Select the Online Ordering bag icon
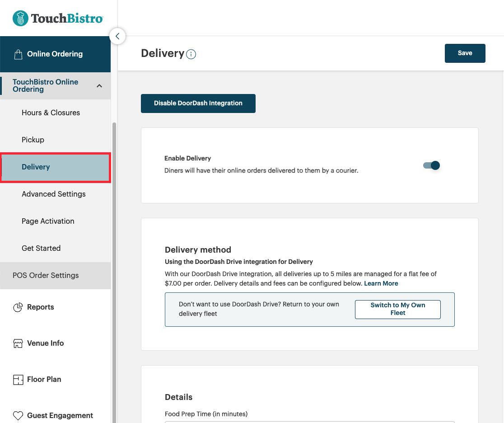 point(18,54)
